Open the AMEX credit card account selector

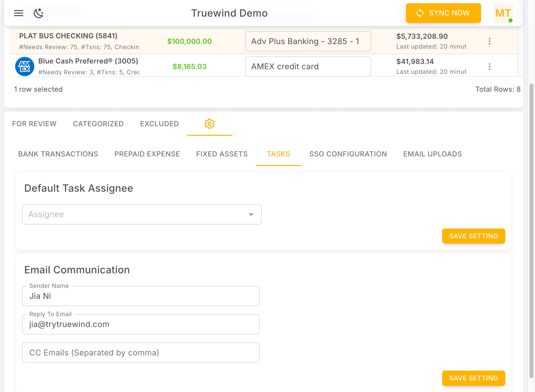(308, 66)
